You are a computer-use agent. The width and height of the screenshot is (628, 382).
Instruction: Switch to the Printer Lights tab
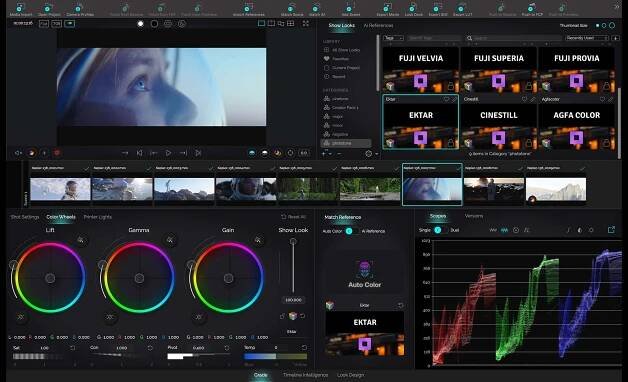pyautogui.click(x=98, y=217)
